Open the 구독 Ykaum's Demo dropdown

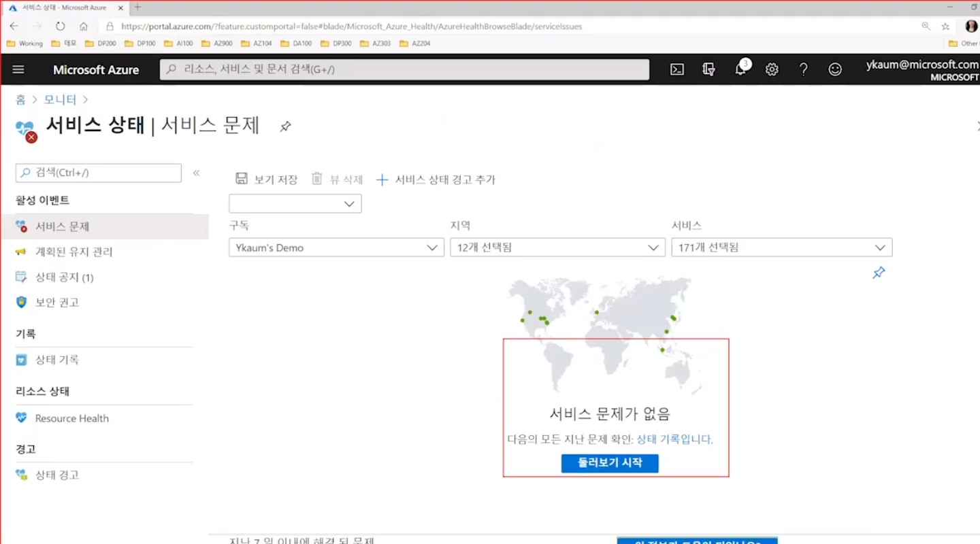(336, 248)
